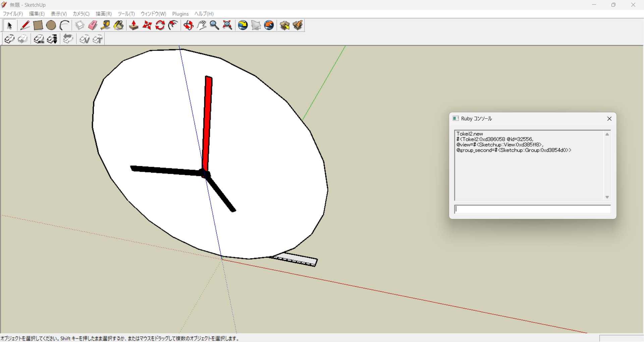Activate the Push/Pull tool
This screenshot has height=342, width=644.
(134, 25)
